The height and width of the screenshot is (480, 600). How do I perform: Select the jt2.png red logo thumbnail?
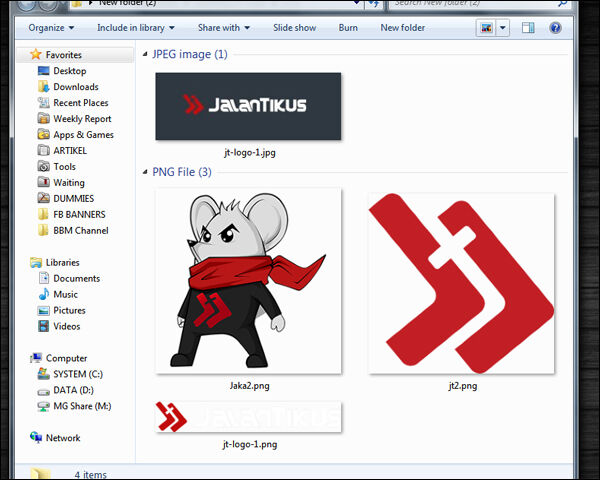click(461, 283)
